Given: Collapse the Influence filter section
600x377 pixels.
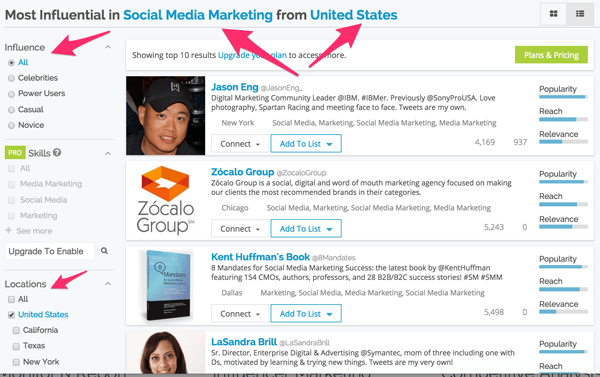Looking at the screenshot, I should click(108, 47).
